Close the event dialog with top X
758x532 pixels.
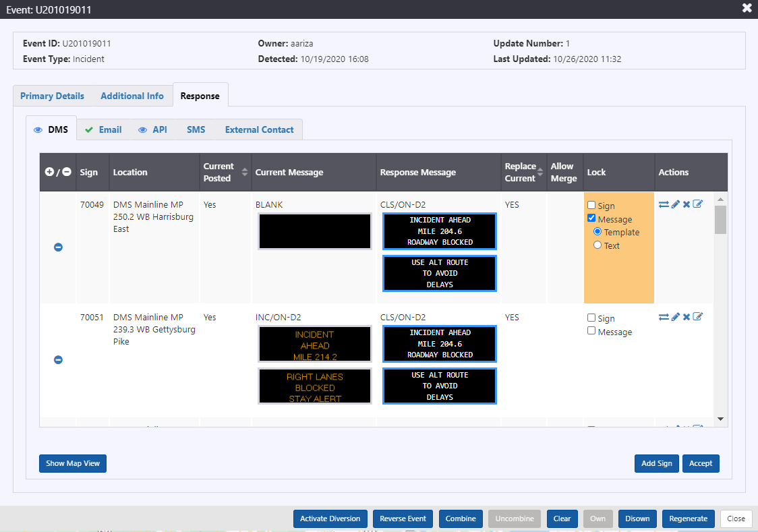click(x=747, y=8)
